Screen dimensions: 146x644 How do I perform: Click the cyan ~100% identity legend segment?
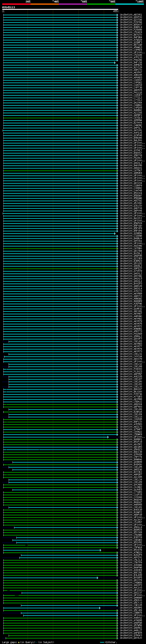pyautogui.click(x=130, y=4)
